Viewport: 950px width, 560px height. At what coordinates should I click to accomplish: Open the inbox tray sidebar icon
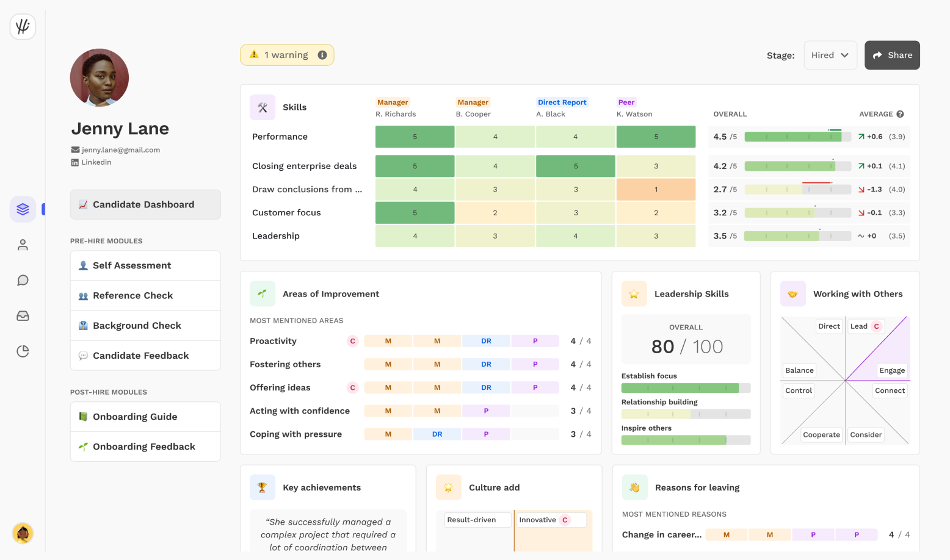[23, 315]
